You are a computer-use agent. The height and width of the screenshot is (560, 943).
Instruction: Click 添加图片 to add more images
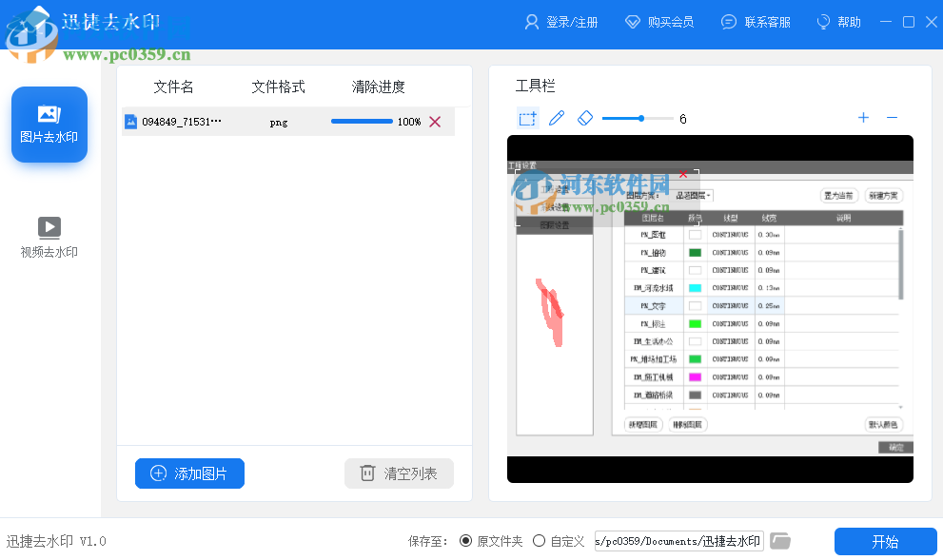pyautogui.click(x=189, y=473)
